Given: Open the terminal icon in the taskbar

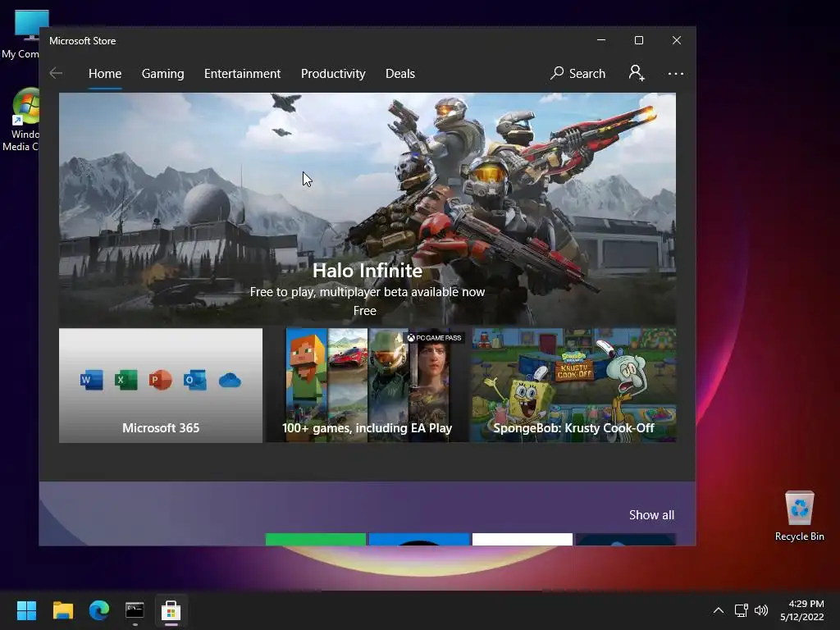Looking at the screenshot, I should pyautogui.click(x=135, y=610).
